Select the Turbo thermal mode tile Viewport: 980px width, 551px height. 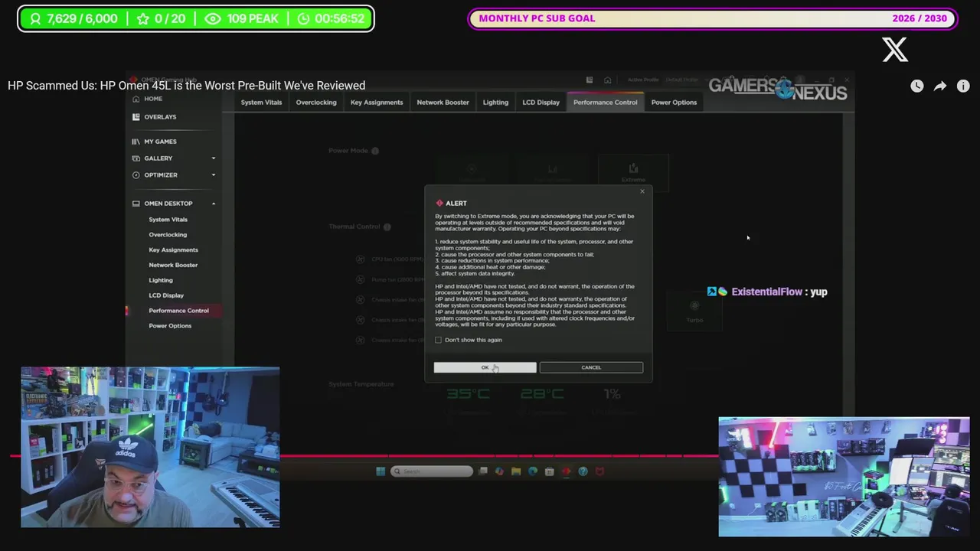click(x=694, y=312)
